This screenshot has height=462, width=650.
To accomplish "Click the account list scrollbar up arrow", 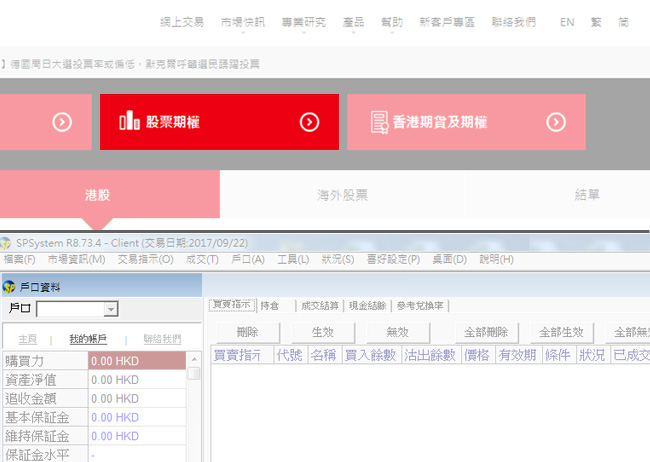I will (x=194, y=359).
